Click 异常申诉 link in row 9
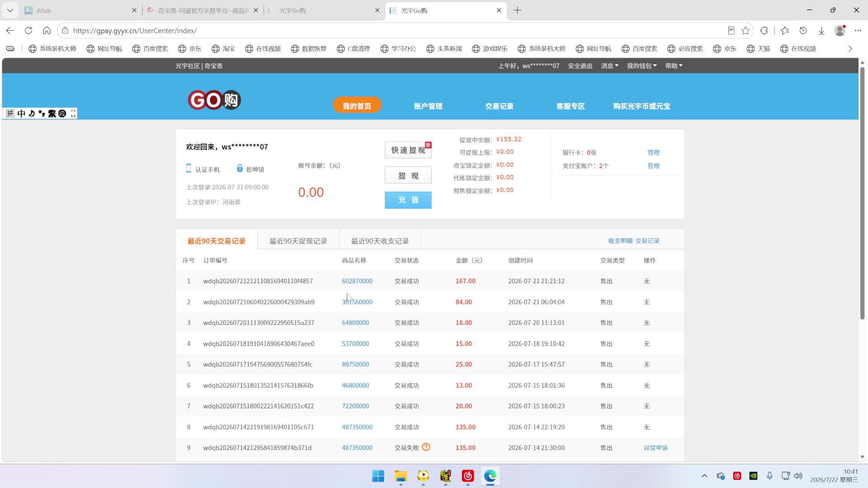This screenshot has width=868, height=488. tap(656, 448)
